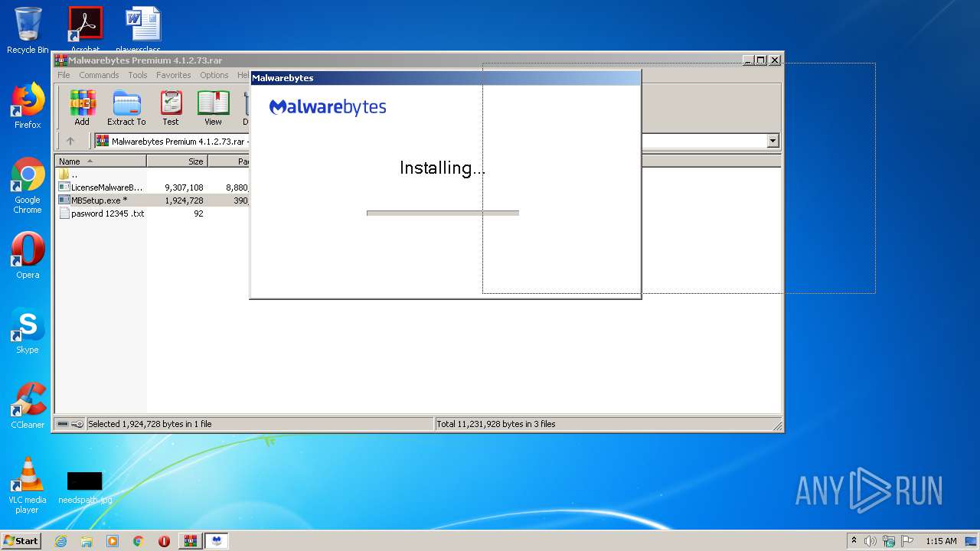Open the Start menu
This screenshot has width=980, height=551.
tap(21, 541)
